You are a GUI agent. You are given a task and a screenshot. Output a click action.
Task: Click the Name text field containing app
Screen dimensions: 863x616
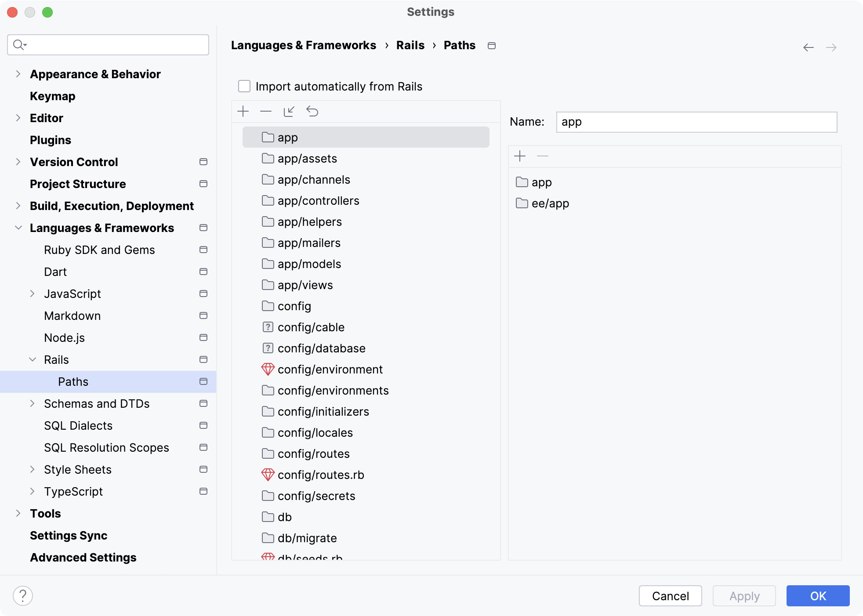pos(696,122)
